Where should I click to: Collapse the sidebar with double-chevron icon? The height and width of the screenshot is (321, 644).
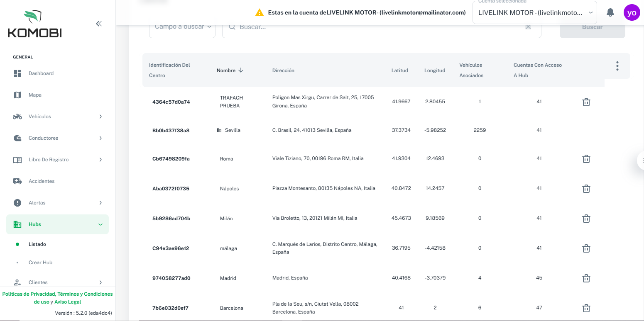99,24
